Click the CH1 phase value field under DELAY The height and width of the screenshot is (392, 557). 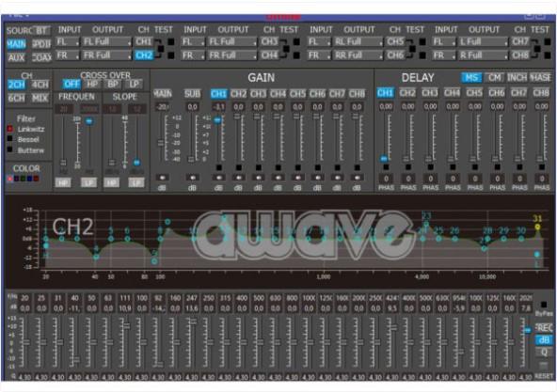[x=386, y=179]
